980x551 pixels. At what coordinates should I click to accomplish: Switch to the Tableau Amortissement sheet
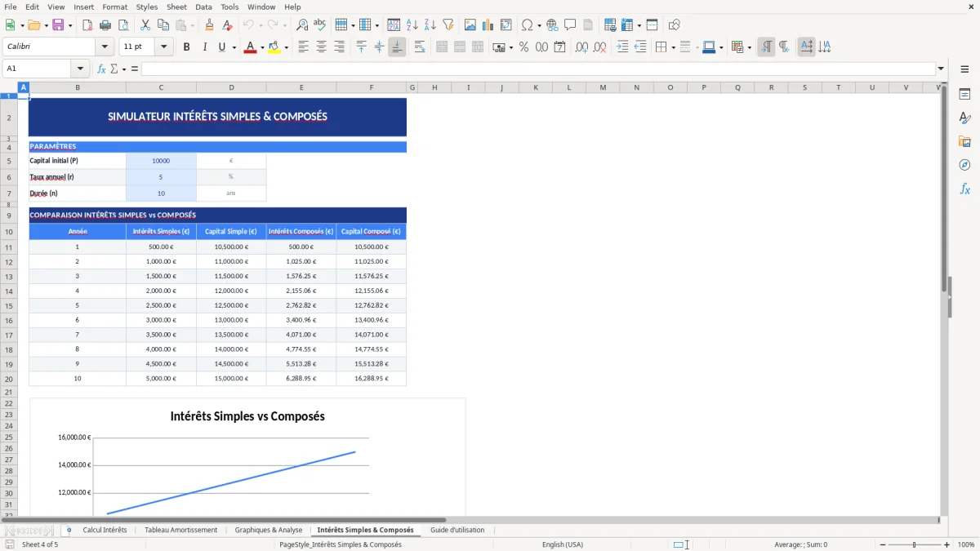coord(180,530)
